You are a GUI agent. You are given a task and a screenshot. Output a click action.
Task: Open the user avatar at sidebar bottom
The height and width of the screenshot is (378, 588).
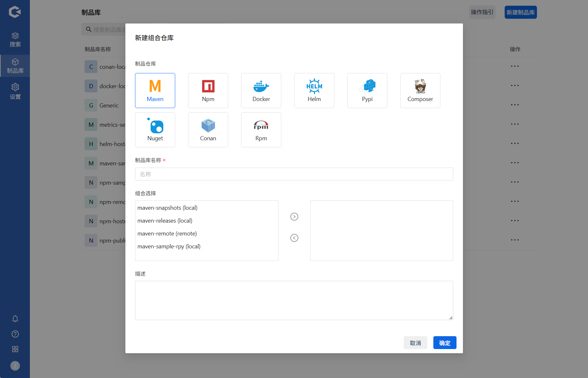coord(15,366)
